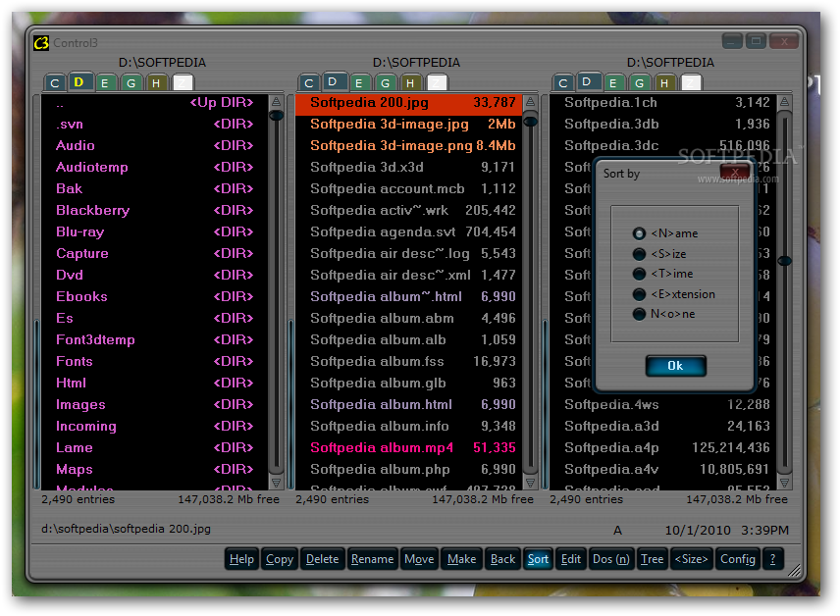Click the Edit button
The height and width of the screenshot is (616, 840).
coord(570,559)
